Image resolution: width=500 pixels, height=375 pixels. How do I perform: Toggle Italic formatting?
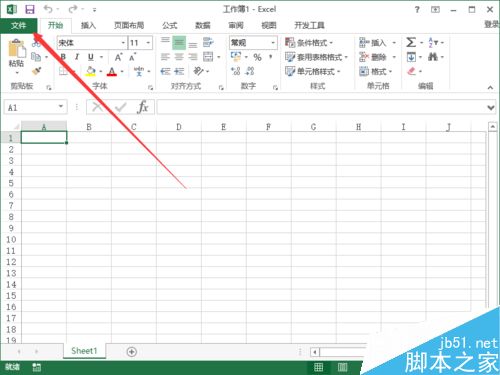(x=77, y=57)
